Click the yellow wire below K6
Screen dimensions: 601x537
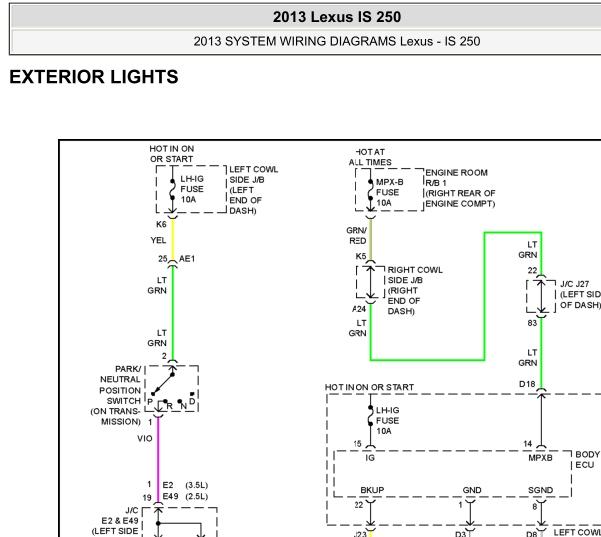click(172, 240)
